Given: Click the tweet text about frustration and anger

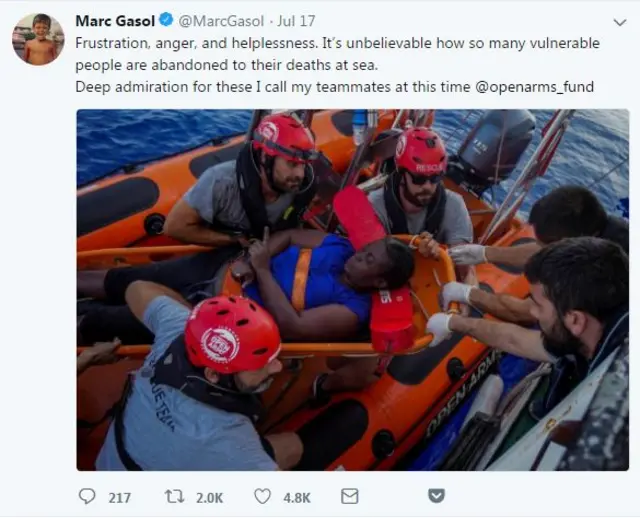Looking at the screenshot, I should tap(338, 54).
